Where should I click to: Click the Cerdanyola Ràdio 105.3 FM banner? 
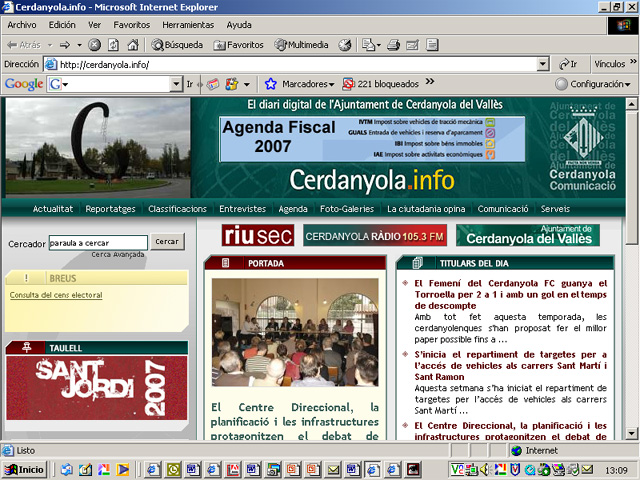(x=375, y=235)
